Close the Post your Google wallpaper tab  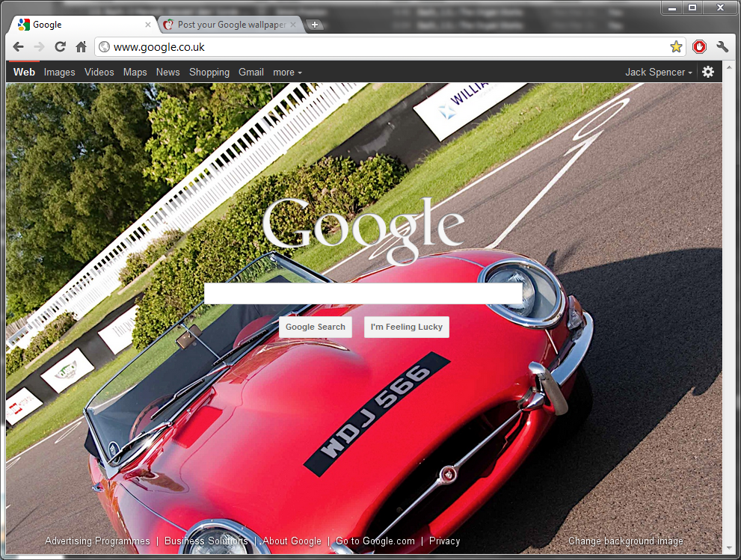(x=293, y=25)
